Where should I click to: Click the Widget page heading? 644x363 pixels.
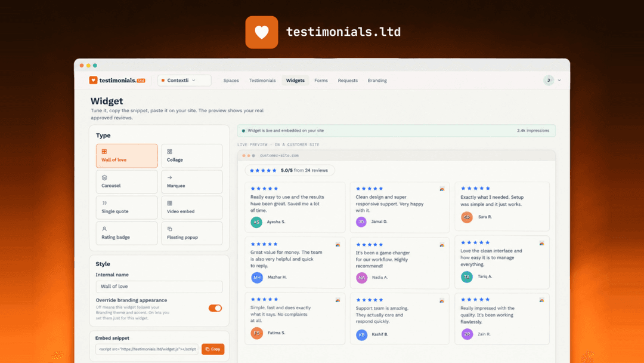pos(107,101)
